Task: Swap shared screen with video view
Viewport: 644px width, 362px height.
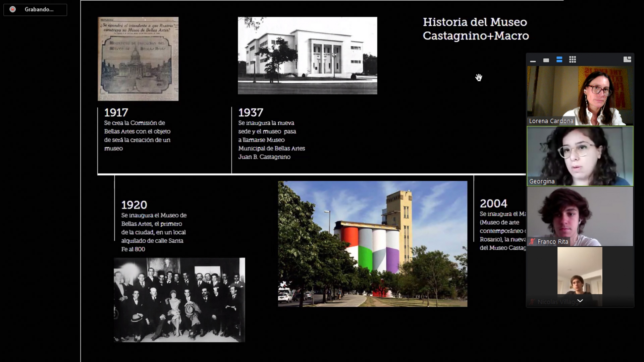Action: pyautogui.click(x=627, y=59)
